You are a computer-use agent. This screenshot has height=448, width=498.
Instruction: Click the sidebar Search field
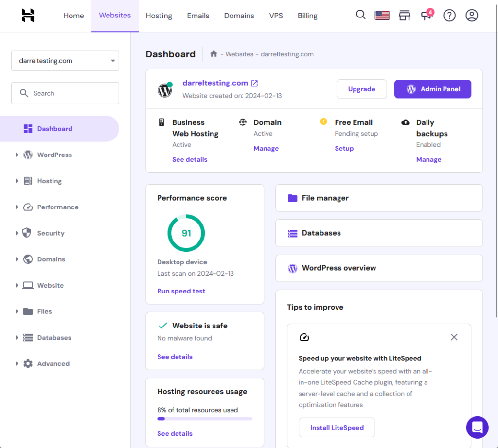click(65, 93)
